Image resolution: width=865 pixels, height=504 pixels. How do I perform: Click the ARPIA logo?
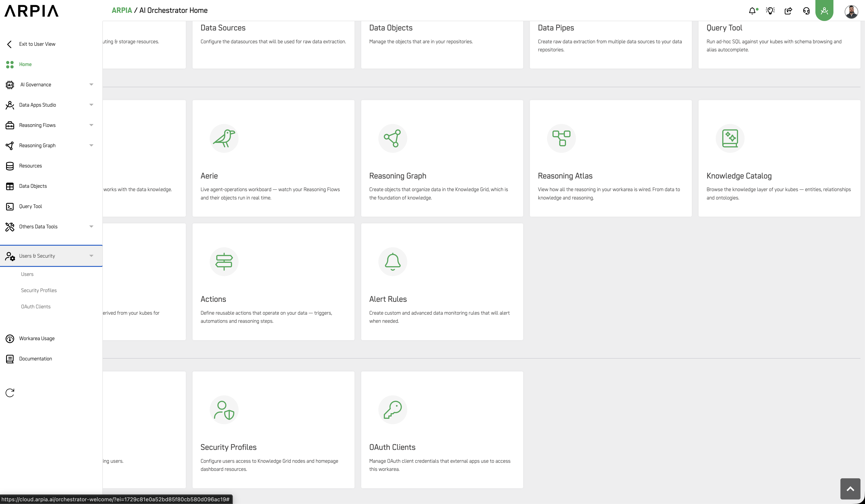click(x=31, y=11)
